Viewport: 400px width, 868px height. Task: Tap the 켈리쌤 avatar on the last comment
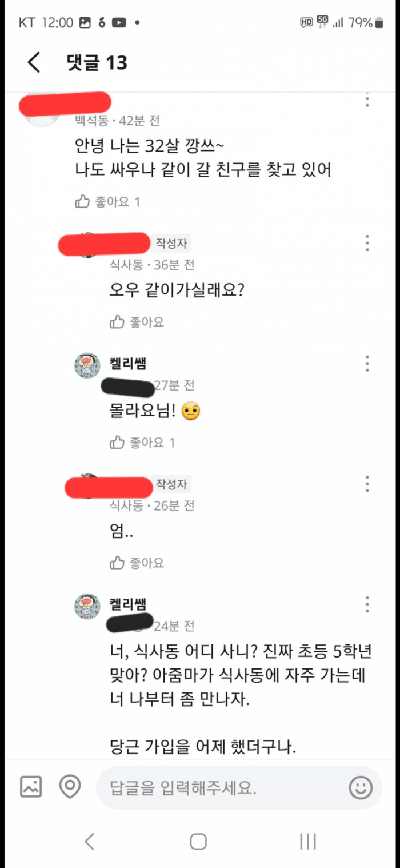tap(89, 606)
